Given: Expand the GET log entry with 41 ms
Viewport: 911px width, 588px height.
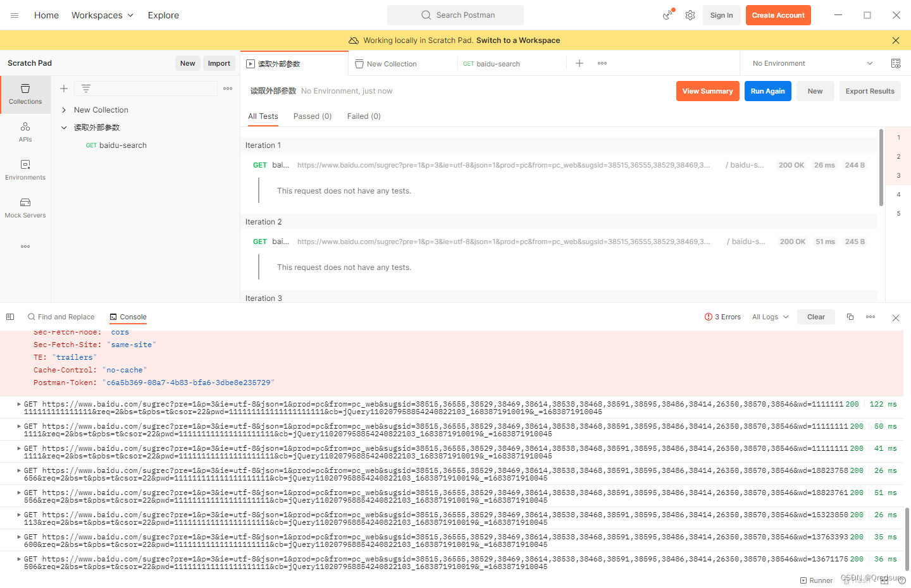Looking at the screenshot, I should click(x=19, y=448).
